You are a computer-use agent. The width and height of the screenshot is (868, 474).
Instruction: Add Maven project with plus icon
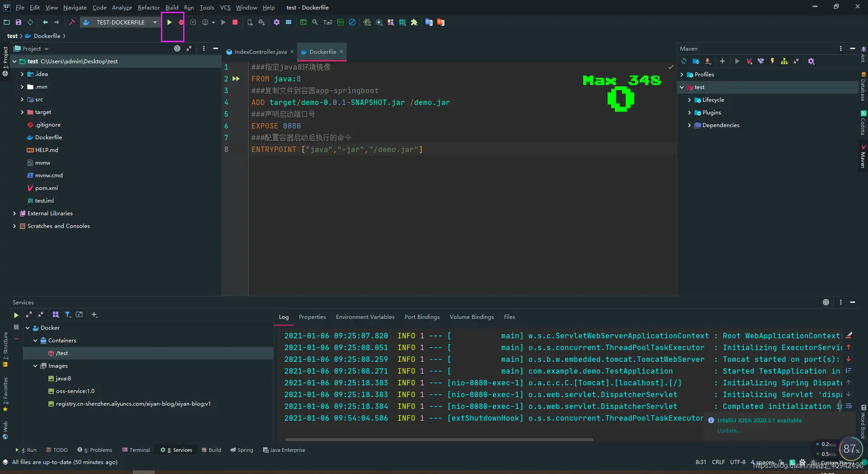point(722,61)
